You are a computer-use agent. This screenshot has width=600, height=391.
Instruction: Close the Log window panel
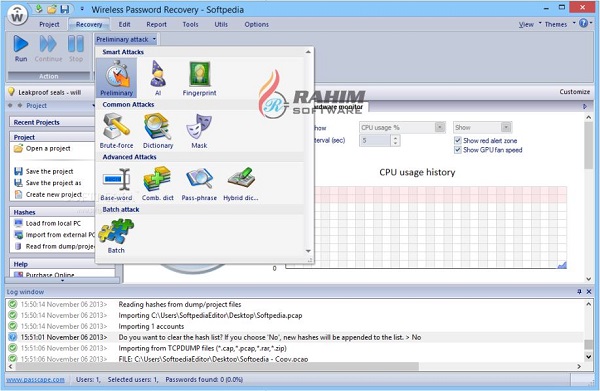pyautogui.click(x=589, y=292)
